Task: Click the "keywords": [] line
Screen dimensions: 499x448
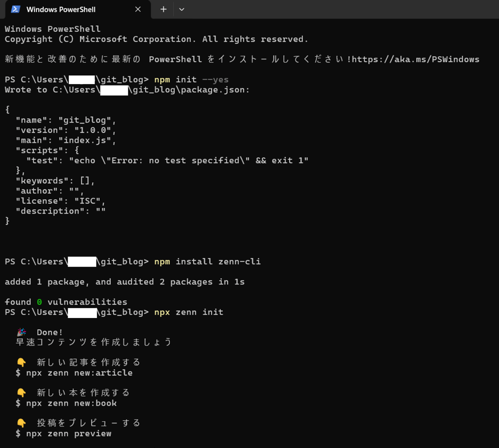Action: [x=55, y=181]
